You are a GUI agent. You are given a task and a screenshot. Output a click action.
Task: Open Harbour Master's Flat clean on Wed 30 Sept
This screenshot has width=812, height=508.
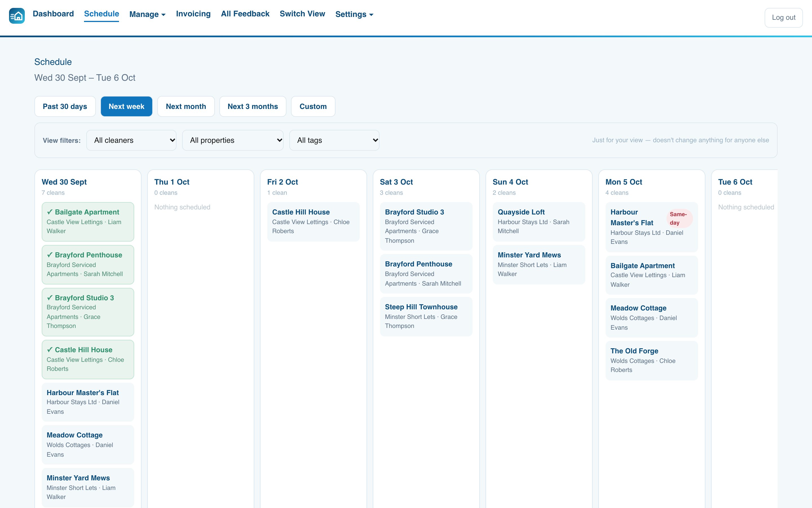click(88, 402)
